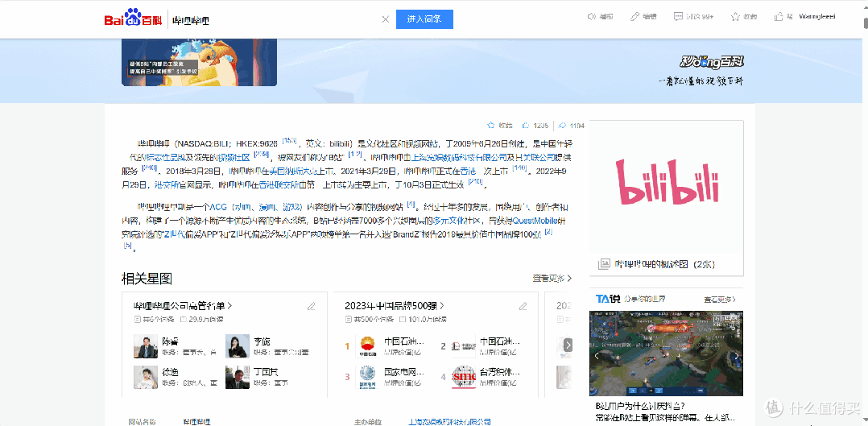This screenshot has width=868, height=426.
Task: Open the ACG (动画、漫画、游戏) link
Action: (256, 207)
